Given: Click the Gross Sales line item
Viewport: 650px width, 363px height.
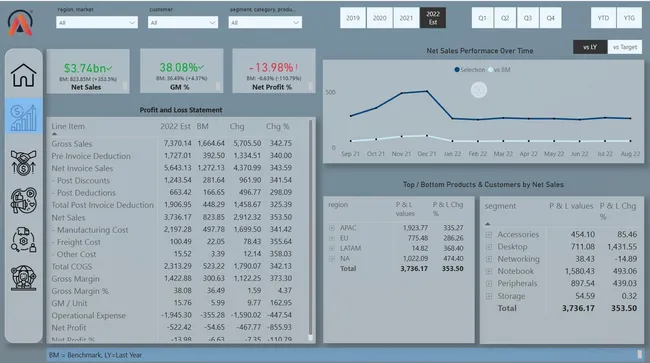Looking at the screenshot, I should click(72, 144).
